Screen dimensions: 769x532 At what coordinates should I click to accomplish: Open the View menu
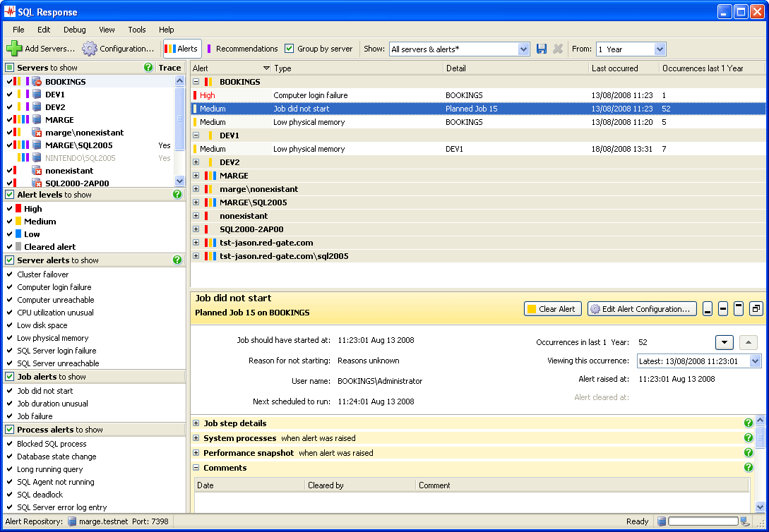click(107, 30)
